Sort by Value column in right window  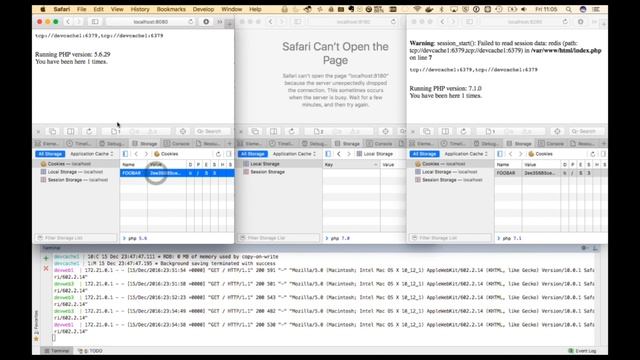pyautogui.click(x=541, y=164)
